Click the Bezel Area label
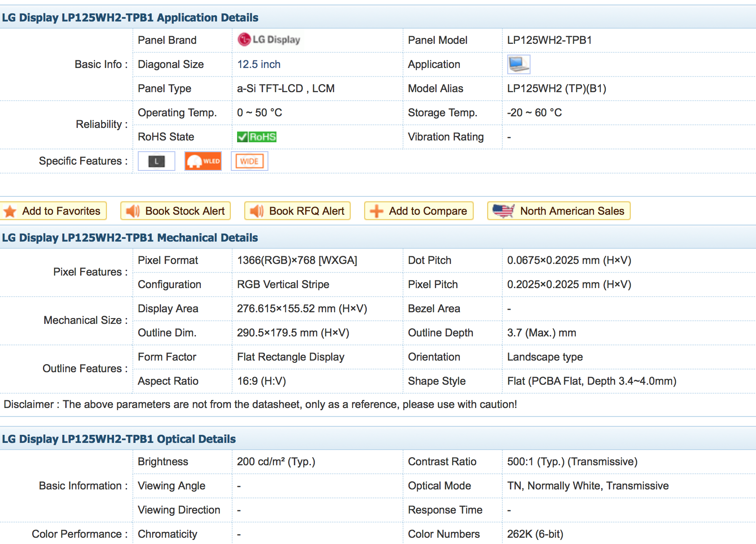 (434, 309)
